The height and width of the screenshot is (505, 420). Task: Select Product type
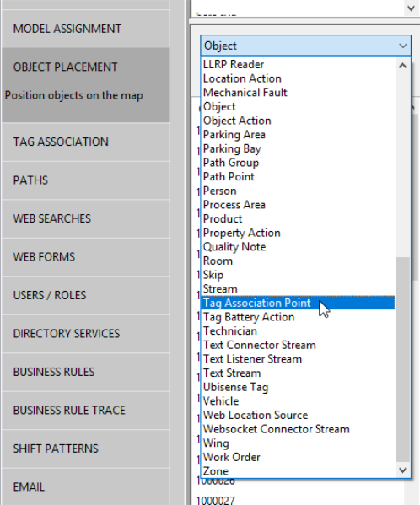[x=298, y=218]
